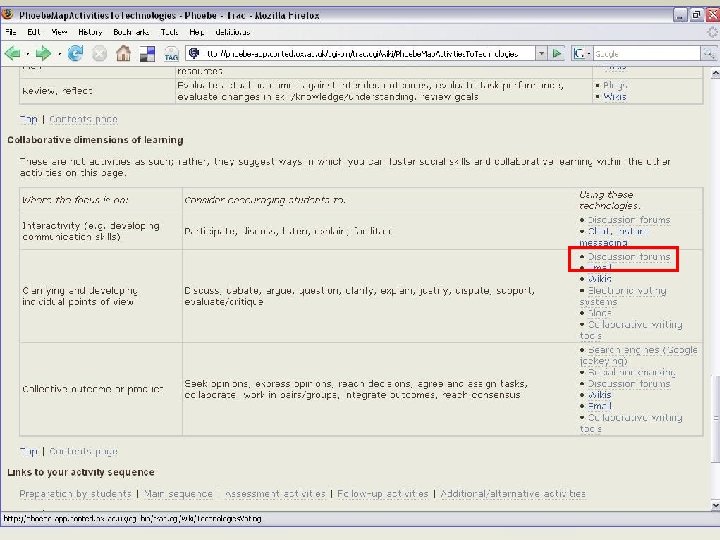Open the Preparation by students link
Viewport: 720px width, 540px height.
point(75,493)
